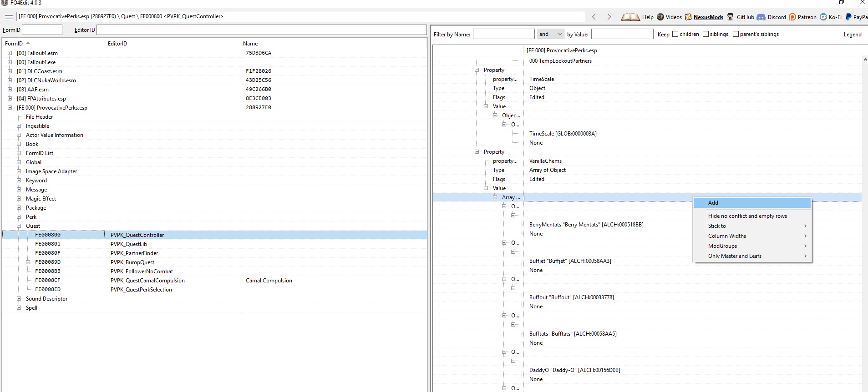This screenshot has height=392, width=868.
Task: Expand the Keyword group
Action: pyautogui.click(x=19, y=181)
